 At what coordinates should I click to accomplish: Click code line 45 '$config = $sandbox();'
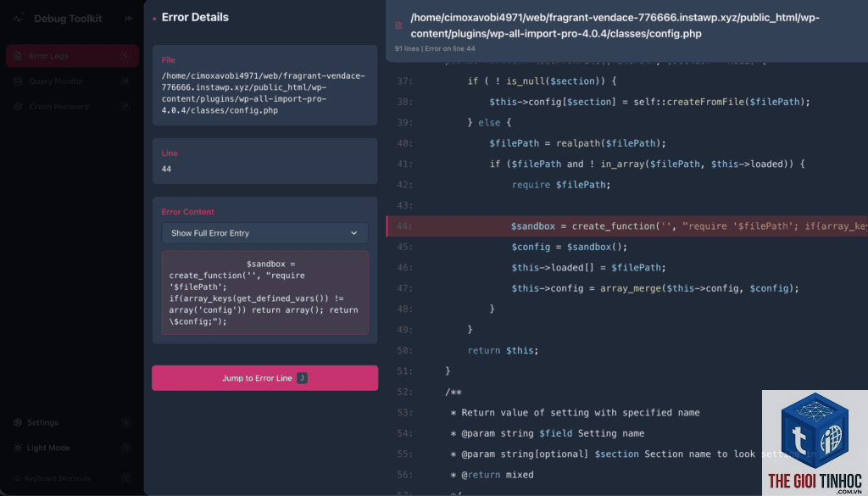point(569,247)
